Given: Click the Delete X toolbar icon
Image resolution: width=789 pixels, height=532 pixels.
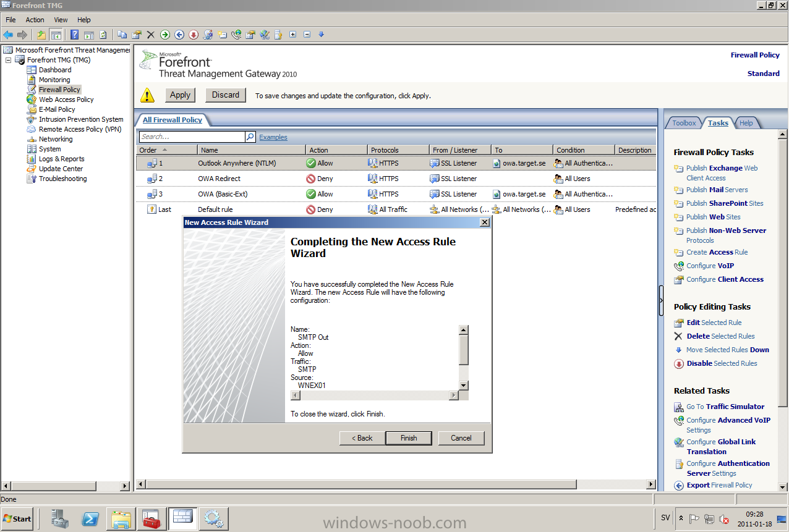Looking at the screenshot, I should pyautogui.click(x=150, y=35).
